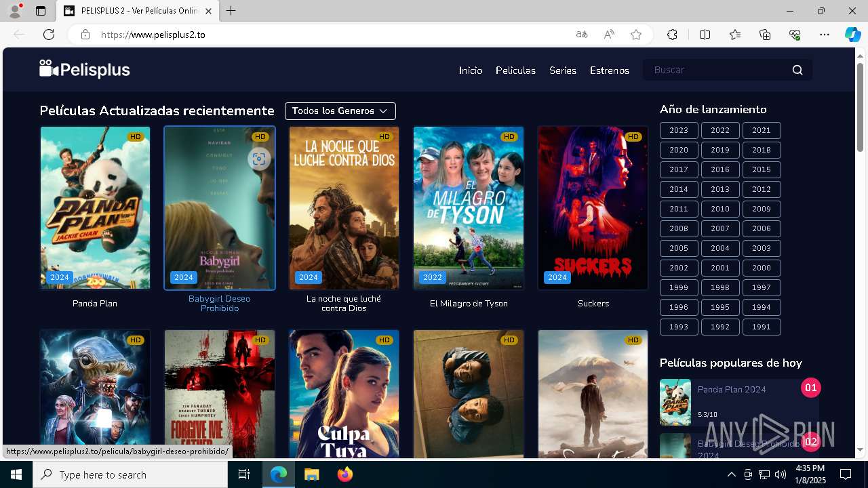Filter by year 2015
This screenshot has width=868, height=488.
(x=762, y=169)
